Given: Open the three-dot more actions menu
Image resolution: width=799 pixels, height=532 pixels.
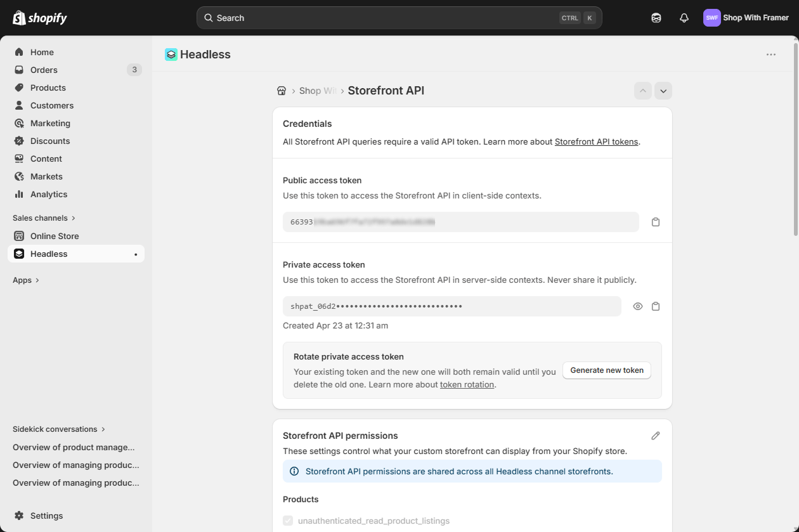Looking at the screenshot, I should tap(771, 55).
